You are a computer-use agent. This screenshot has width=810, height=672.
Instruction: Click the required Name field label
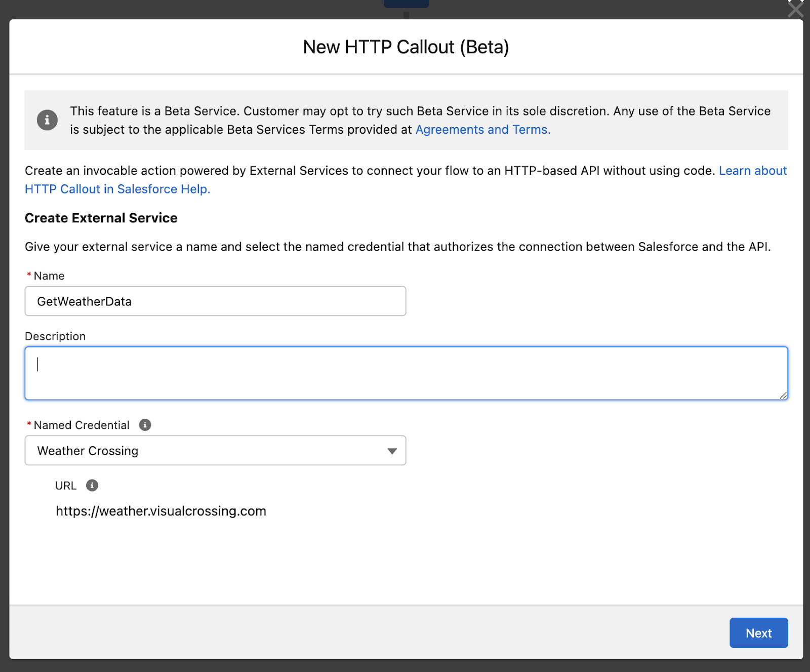coord(49,276)
